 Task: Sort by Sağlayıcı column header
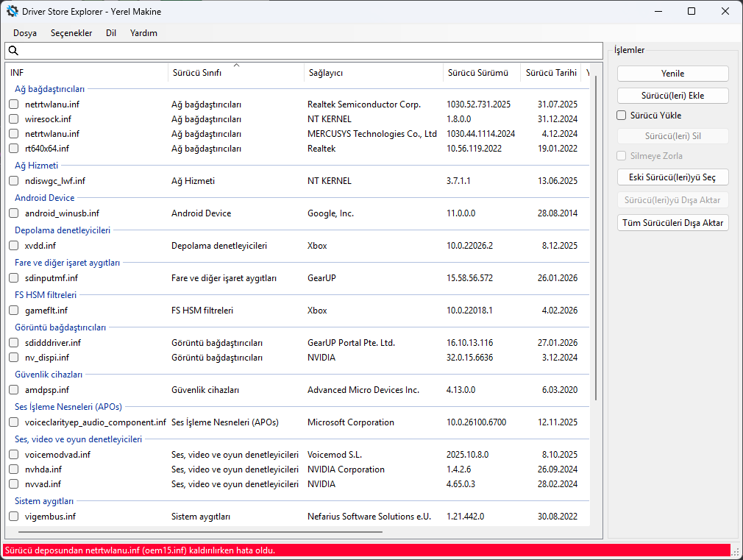coord(374,73)
